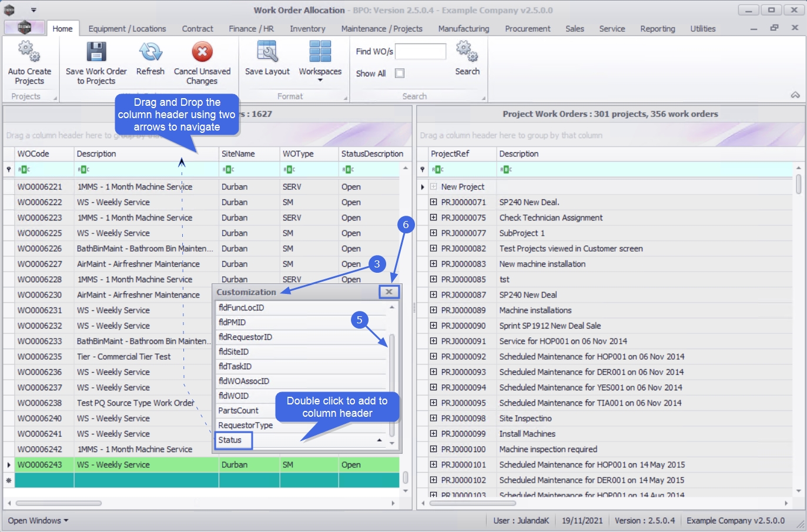Click the Find WO/s input field
The width and height of the screenshot is (807, 532).
(420, 52)
